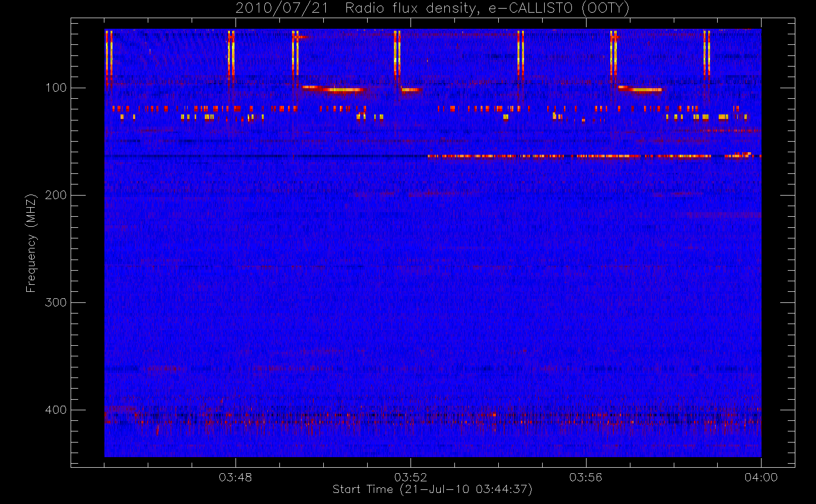Screen dimensions: 816x504
Task: Click the 03:52 time tick label
Action: (411, 477)
